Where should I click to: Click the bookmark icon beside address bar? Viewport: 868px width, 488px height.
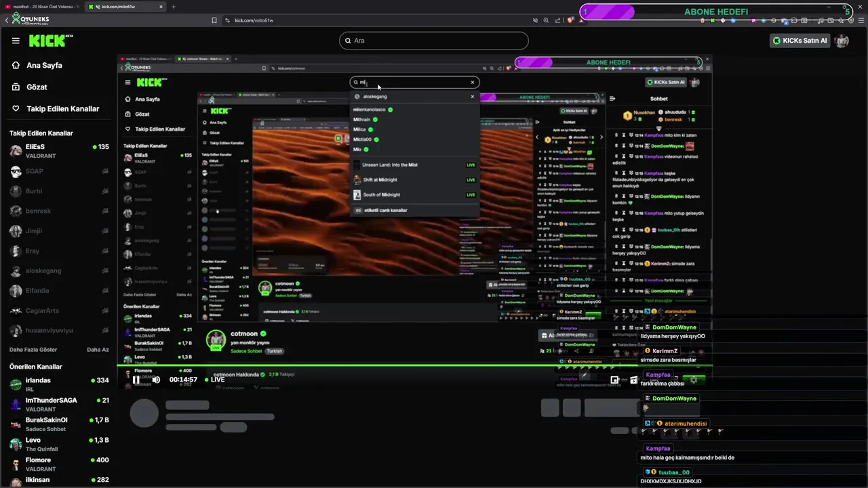point(214,20)
